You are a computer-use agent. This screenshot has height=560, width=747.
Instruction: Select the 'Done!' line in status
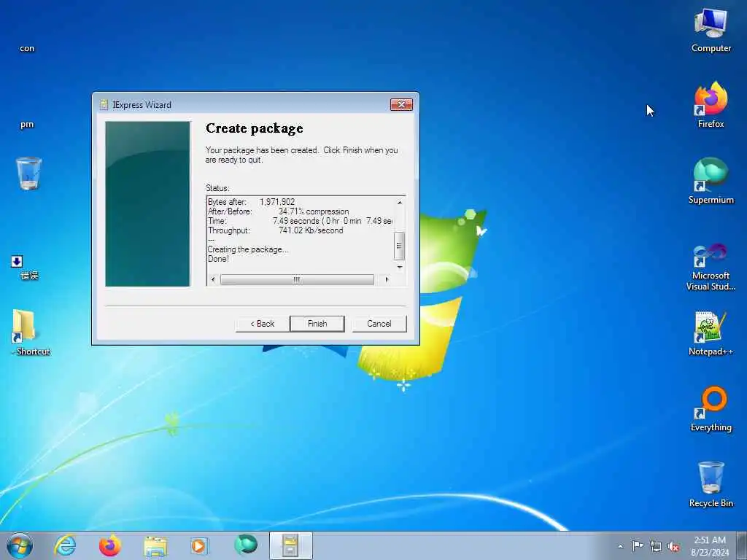tap(218, 259)
